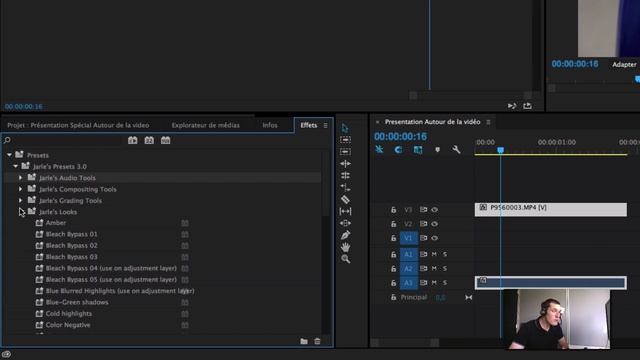Select the Hand tool
Screen dimensions: 640x360
click(x=345, y=247)
